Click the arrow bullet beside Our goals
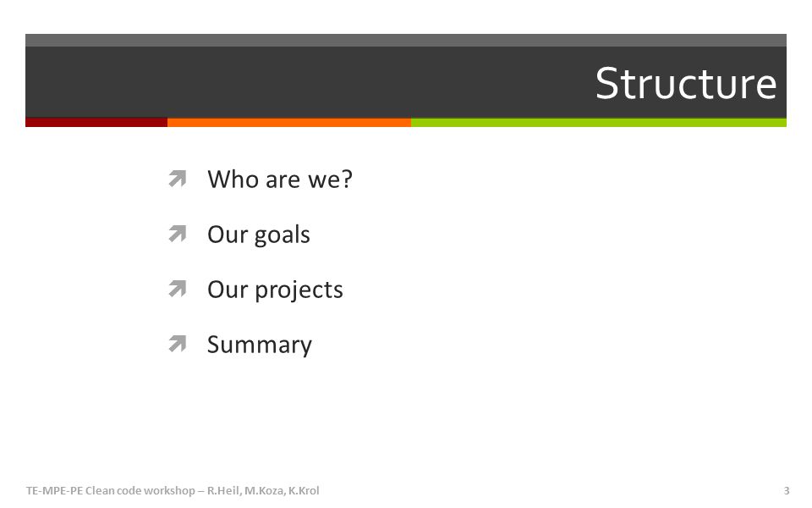The height and width of the screenshot is (508, 812). (x=177, y=234)
